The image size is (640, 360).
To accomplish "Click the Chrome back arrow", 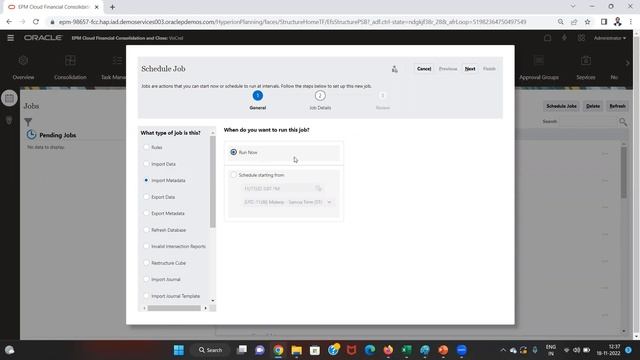I will click(9, 22).
